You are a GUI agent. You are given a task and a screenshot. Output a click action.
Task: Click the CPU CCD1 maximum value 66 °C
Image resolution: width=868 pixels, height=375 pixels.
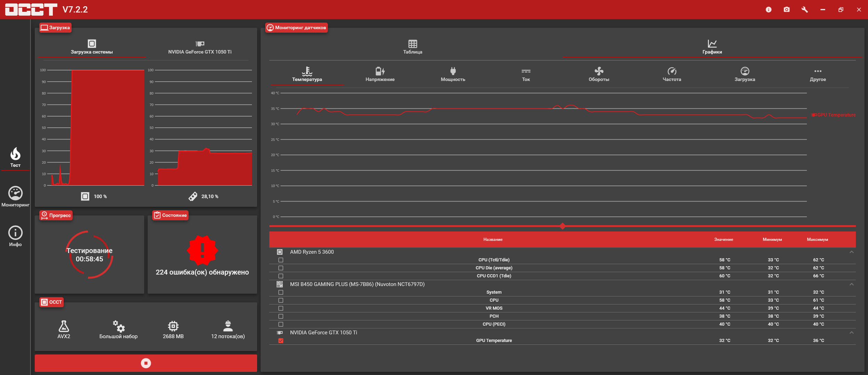(x=819, y=276)
